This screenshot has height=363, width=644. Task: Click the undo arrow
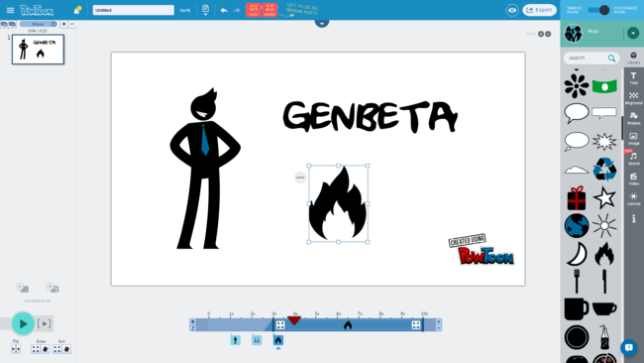point(224,10)
